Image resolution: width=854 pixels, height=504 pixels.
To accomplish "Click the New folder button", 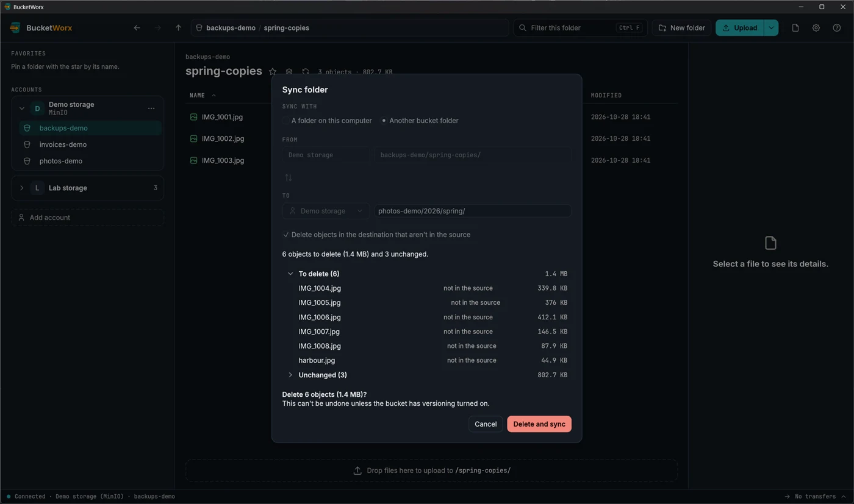I will pyautogui.click(x=681, y=27).
